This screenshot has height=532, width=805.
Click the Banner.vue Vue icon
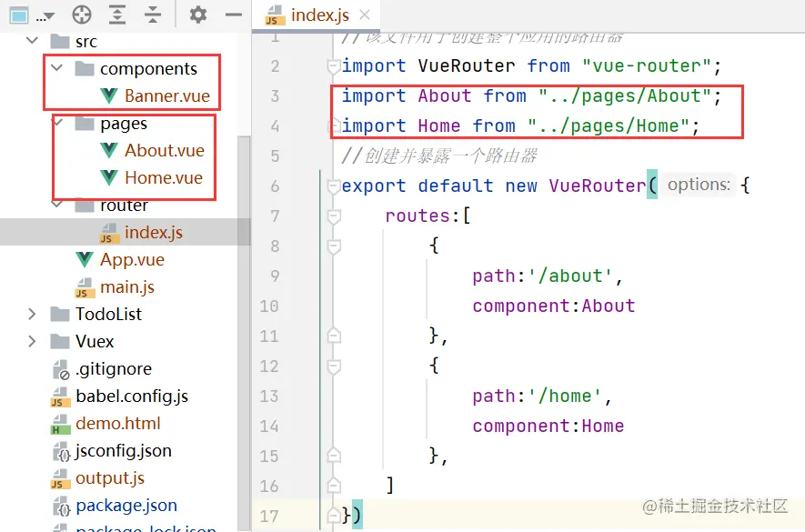coord(109,95)
